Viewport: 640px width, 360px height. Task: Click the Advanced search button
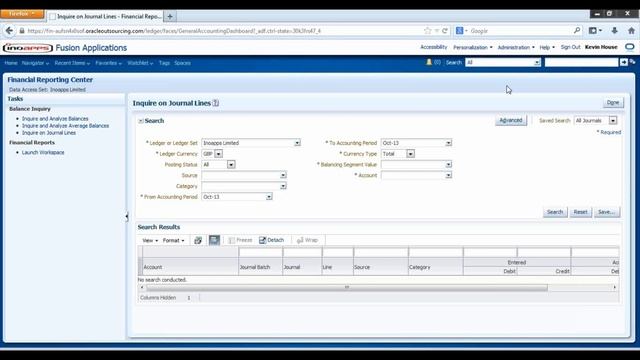coord(511,120)
